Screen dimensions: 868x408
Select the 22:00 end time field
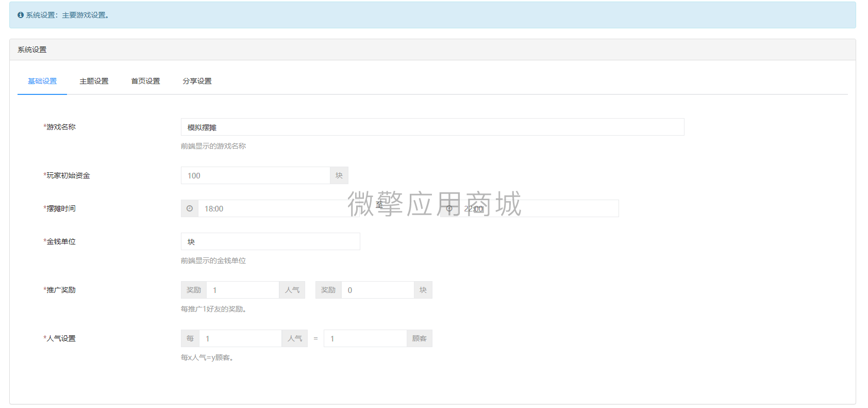(x=538, y=208)
